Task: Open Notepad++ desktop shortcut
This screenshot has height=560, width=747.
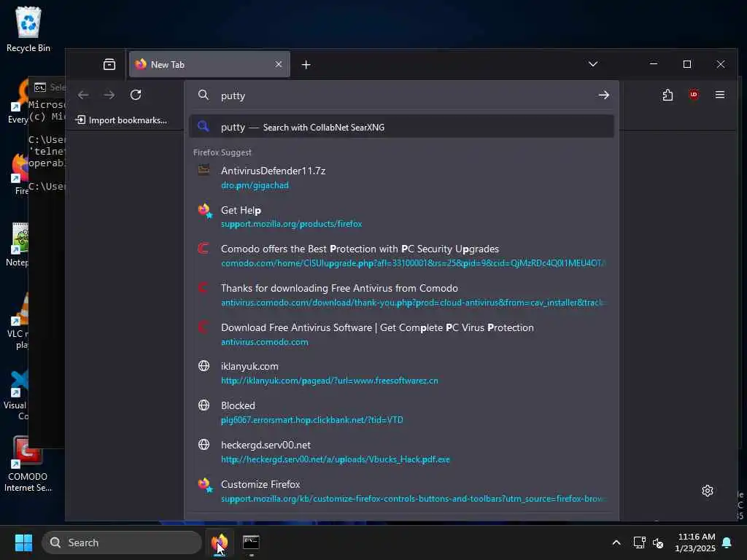Action: (18, 245)
